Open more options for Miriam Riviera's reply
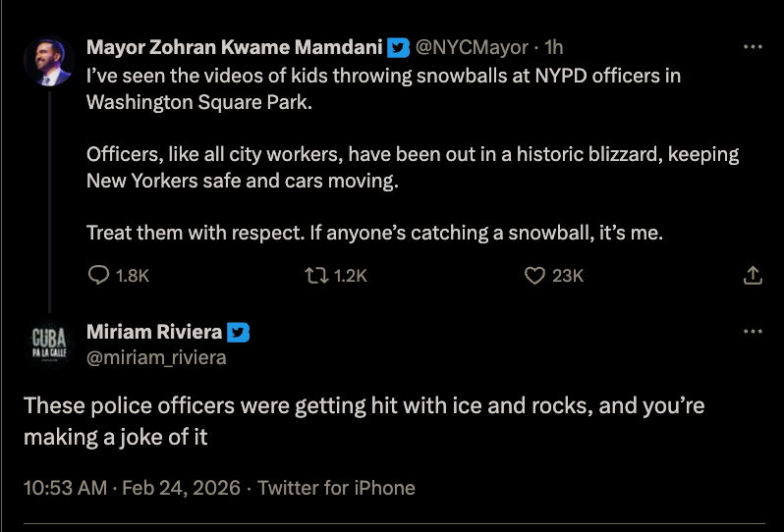The height and width of the screenshot is (532, 784). [x=753, y=332]
